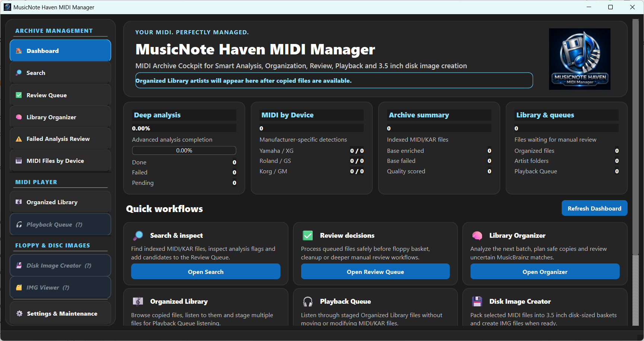Screen dimensions: 644x341
Task: Click the Open Review Queue button
Action: pyautogui.click(x=375, y=272)
